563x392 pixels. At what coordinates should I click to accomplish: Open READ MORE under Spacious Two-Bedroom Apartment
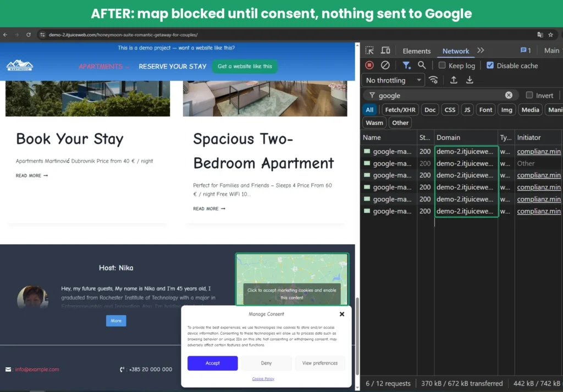pyautogui.click(x=209, y=208)
